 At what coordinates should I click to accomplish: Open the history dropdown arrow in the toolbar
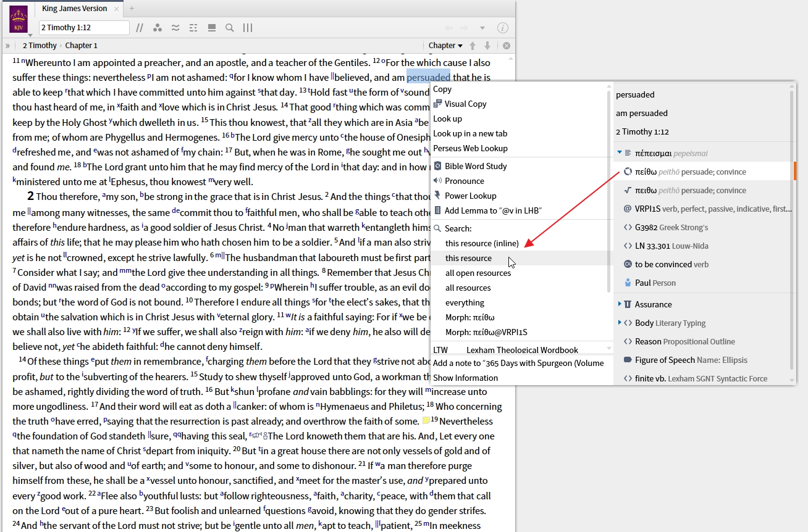click(x=482, y=28)
